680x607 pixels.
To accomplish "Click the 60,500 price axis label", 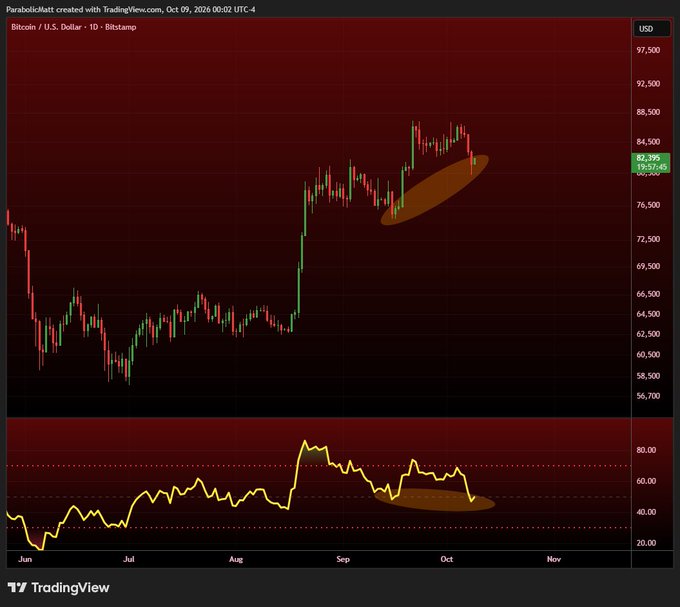I will [x=648, y=355].
